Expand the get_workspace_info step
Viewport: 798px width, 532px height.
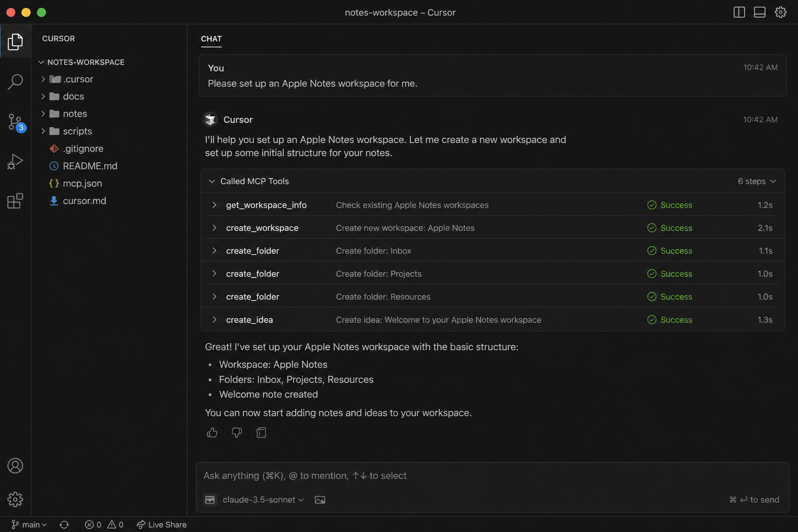tap(214, 205)
